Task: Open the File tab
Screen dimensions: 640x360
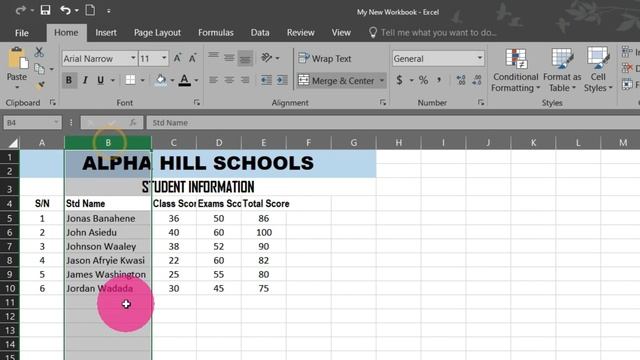Action: [22, 33]
